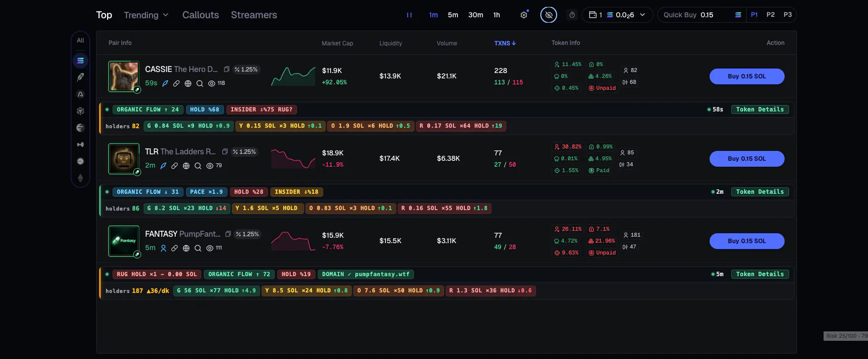Buy 0.15 SOL of CASSIE
Viewport: 868px width, 359px height.
coord(747,76)
